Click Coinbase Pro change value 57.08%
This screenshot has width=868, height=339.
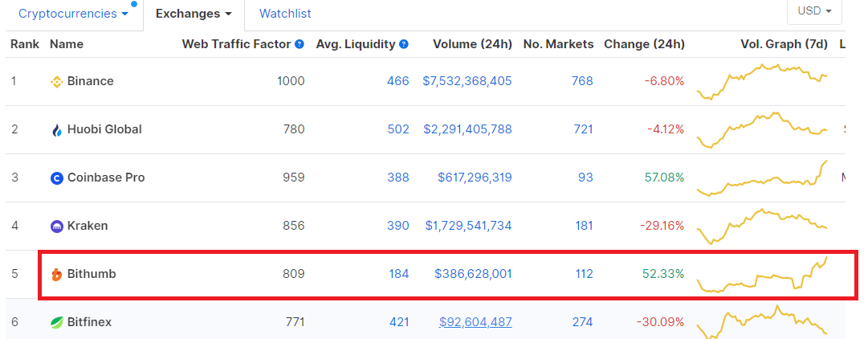[x=664, y=178]
